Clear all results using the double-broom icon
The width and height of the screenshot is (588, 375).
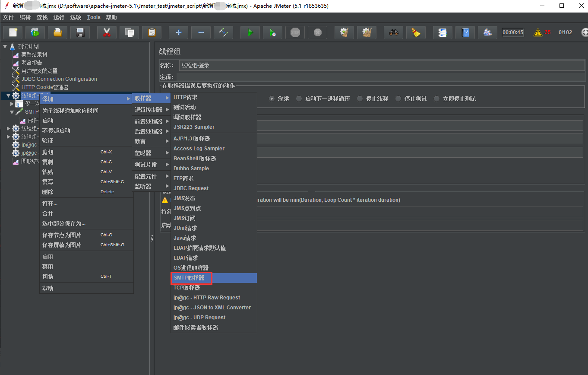coord(367,32)
